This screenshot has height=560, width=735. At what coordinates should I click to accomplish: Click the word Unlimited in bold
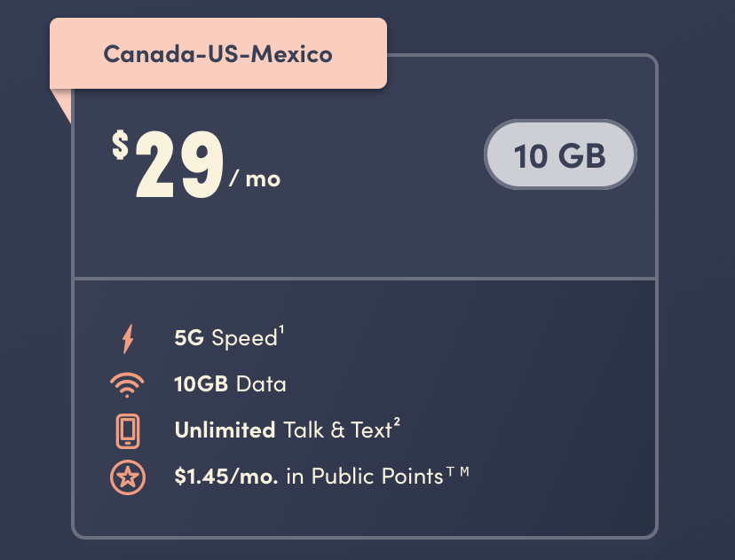coord(225,430)
